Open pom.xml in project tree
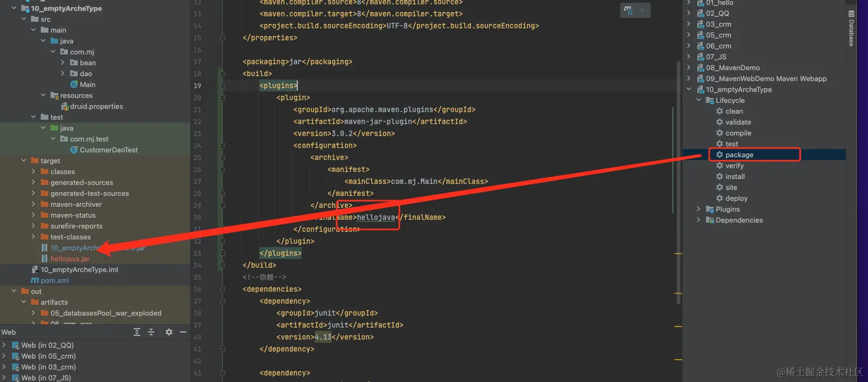This screenshot has width=868, height=382. [54, 281]
